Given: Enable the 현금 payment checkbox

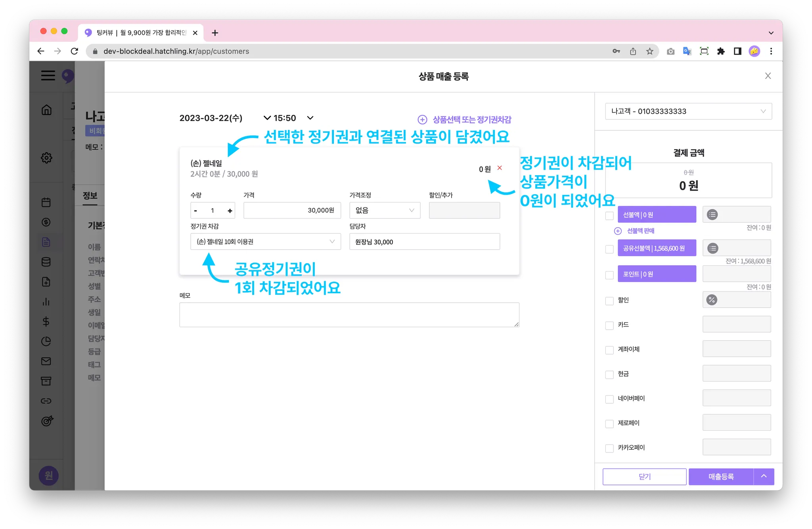Looking at the screenshot, I should 609,374.
